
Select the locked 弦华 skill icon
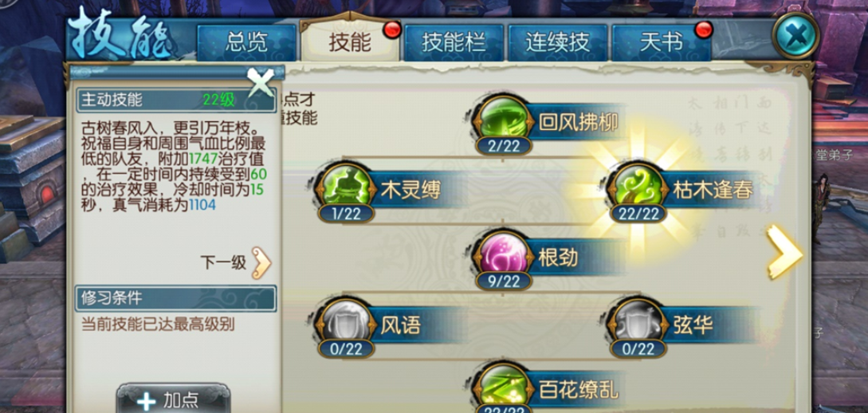[638, 322]
